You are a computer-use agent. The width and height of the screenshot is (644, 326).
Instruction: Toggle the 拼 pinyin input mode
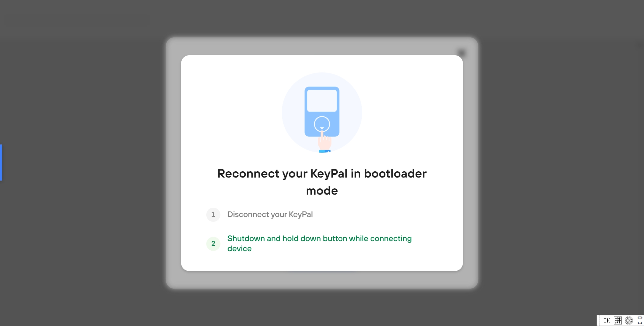coord(618,320)
